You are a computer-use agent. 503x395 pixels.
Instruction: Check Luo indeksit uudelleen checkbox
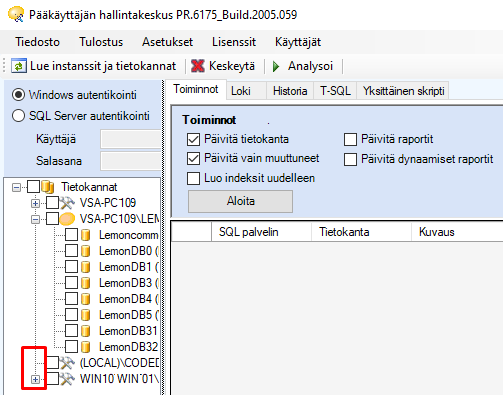coord(193,178)
